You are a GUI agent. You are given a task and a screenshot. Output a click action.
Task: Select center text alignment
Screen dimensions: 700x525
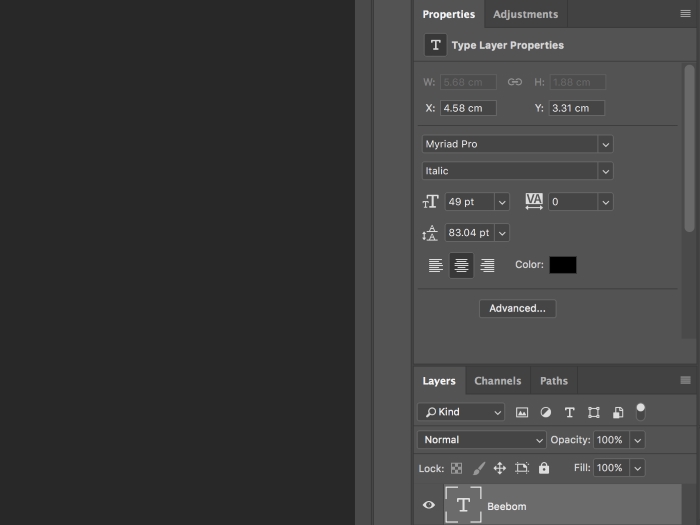coord(461,265)
